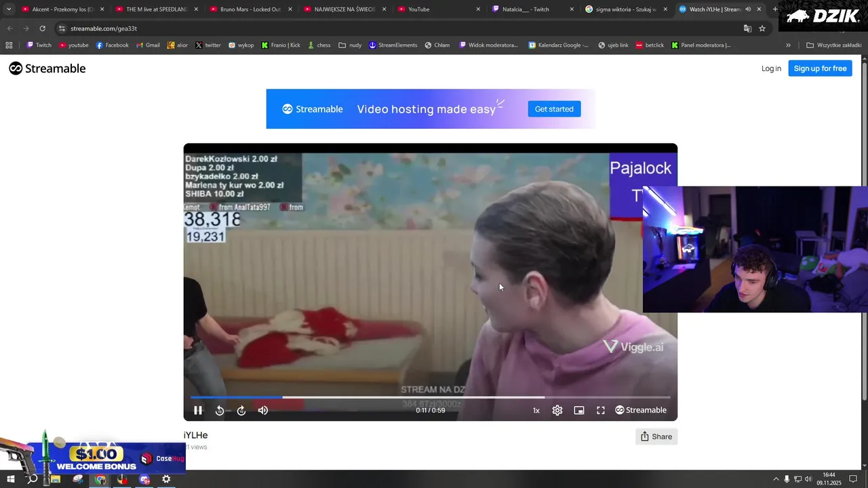Open Widok moderatora bookmark
Screen dimensions: 868x488
(489, 45)
